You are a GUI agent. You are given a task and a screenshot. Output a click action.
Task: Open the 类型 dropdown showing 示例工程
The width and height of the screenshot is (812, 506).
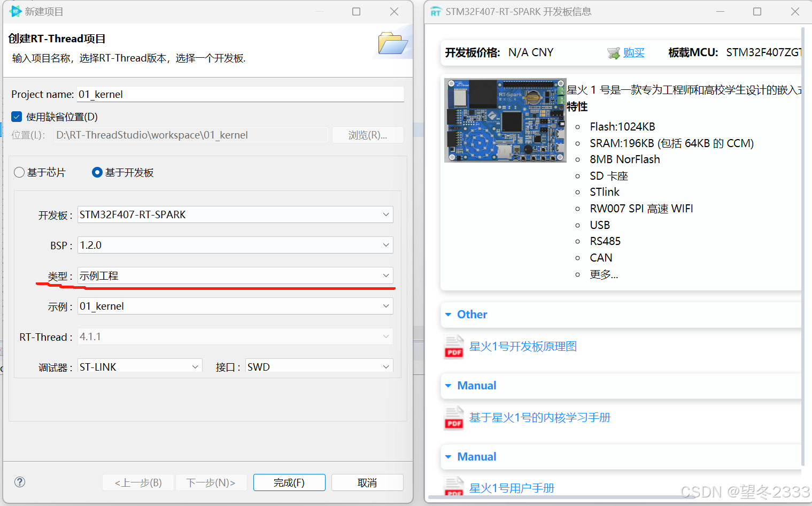click(235, 275)
